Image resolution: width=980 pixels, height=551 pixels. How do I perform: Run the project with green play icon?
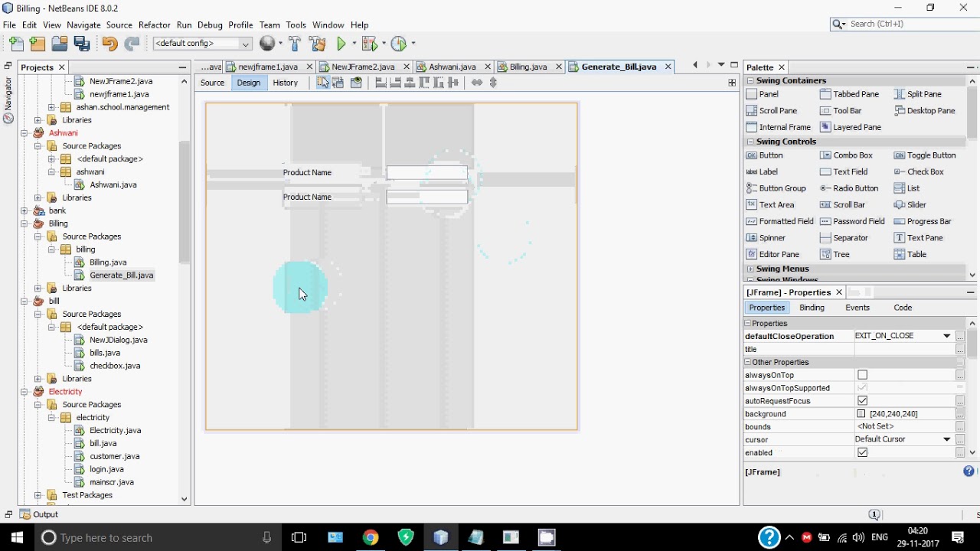click(x=341, y=44)
